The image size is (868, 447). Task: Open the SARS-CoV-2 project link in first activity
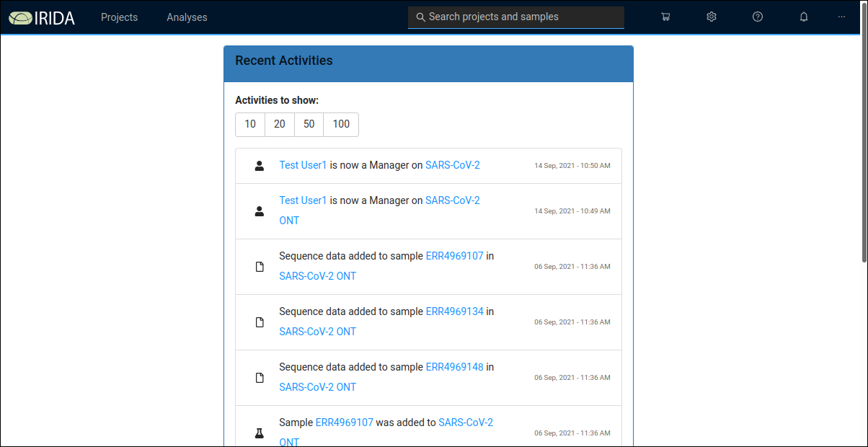453,165
